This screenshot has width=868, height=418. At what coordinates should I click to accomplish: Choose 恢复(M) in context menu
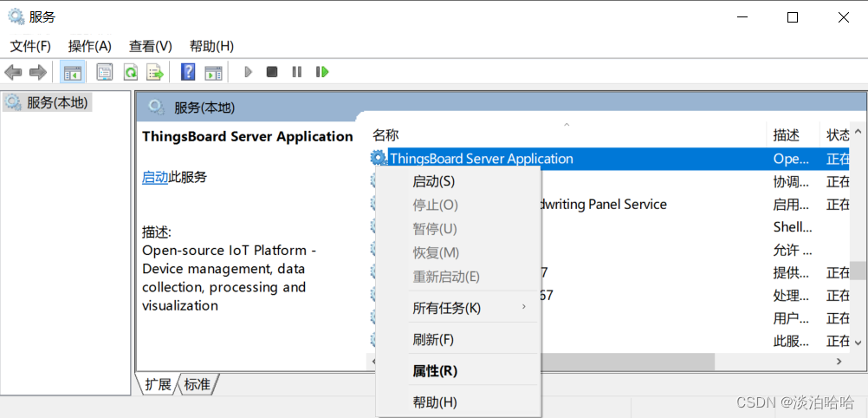(x=457, y=253)
